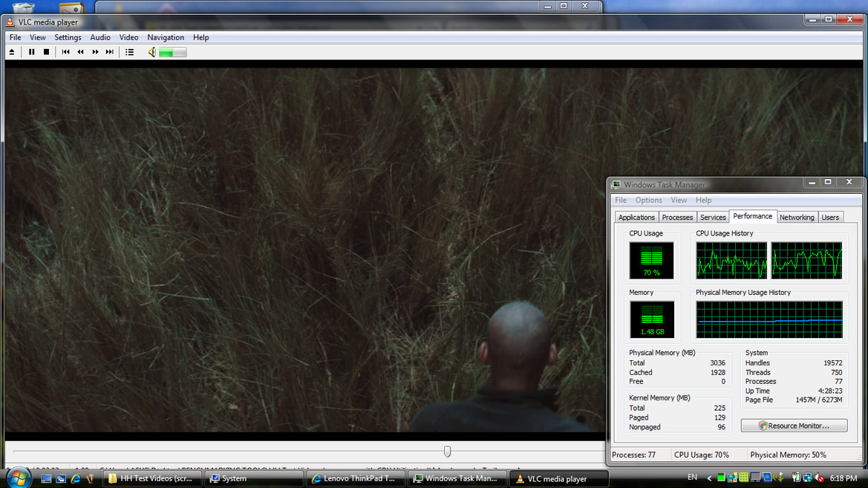Screen dimensions: 868x488
Task: Click the muted volume tray icon
Action: tap(819, 478)
